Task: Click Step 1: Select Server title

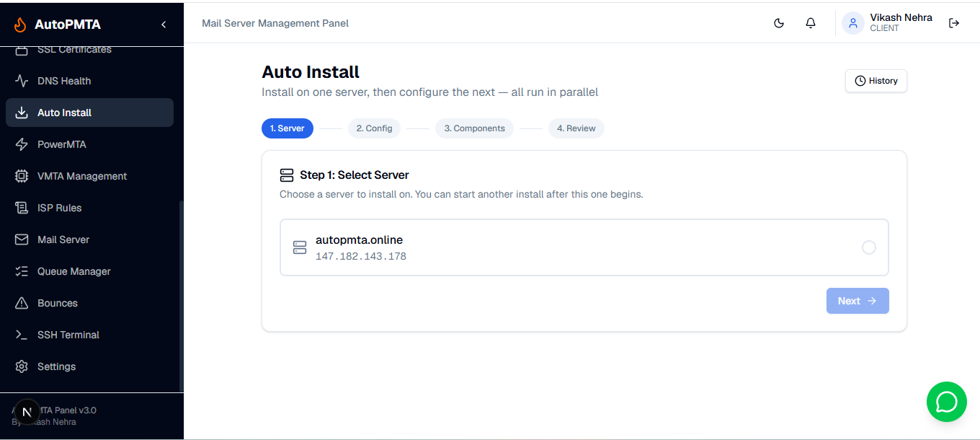Action: 355,175
